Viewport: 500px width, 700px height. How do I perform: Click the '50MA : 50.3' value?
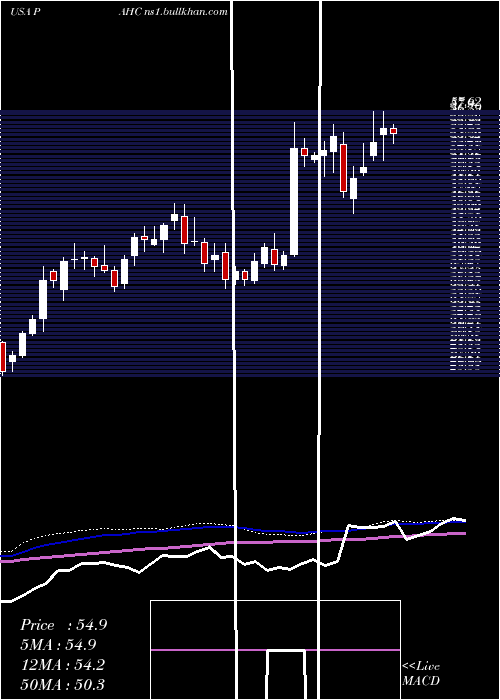[x=63, y=684]
